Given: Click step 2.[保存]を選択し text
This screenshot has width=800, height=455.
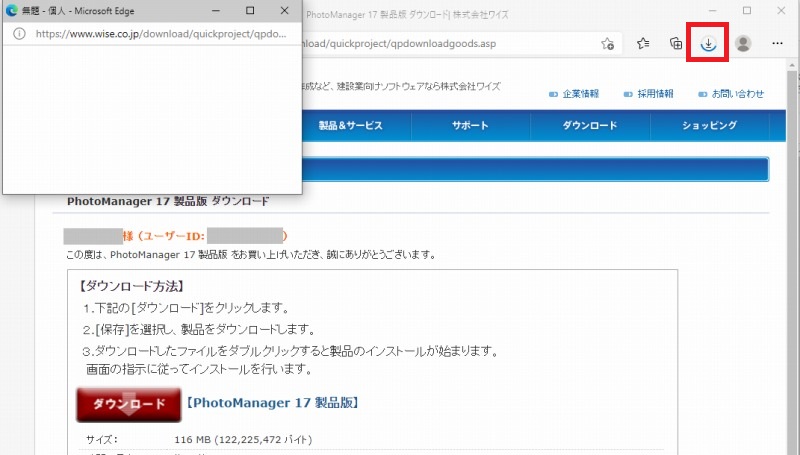Looking at the screenshot, I should click(199, 330).
